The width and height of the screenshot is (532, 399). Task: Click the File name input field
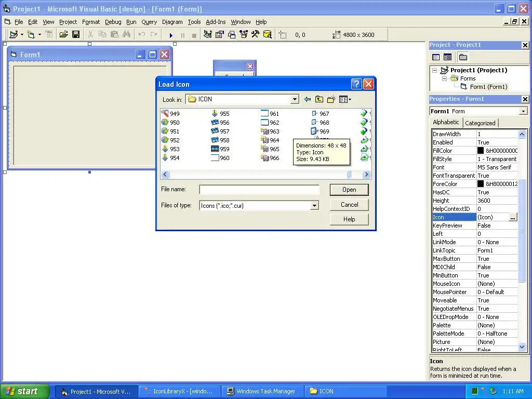pos(259,190)
